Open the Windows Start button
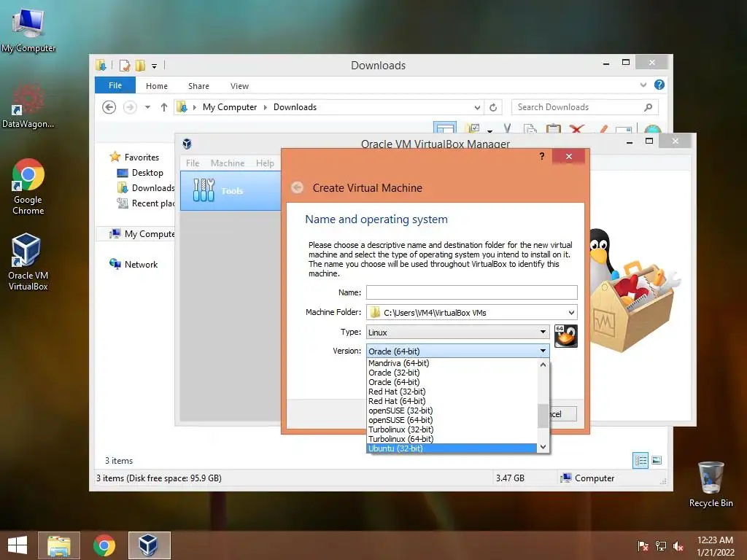The width and height of the screenshot is (747, 560). pos(18,545)
